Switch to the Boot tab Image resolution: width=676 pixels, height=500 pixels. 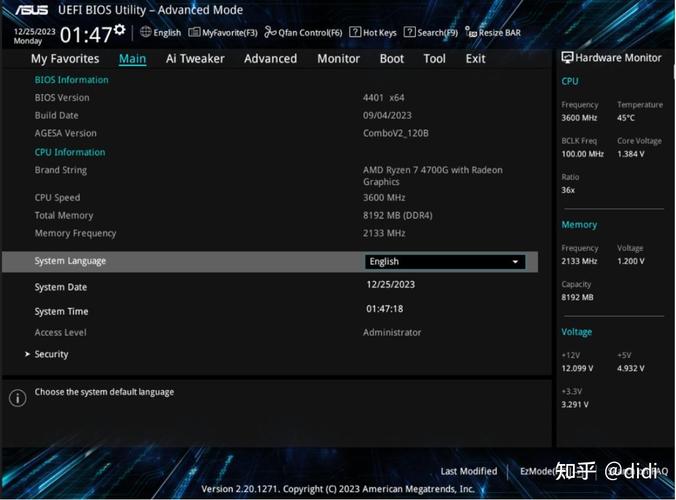click(391, 59)
